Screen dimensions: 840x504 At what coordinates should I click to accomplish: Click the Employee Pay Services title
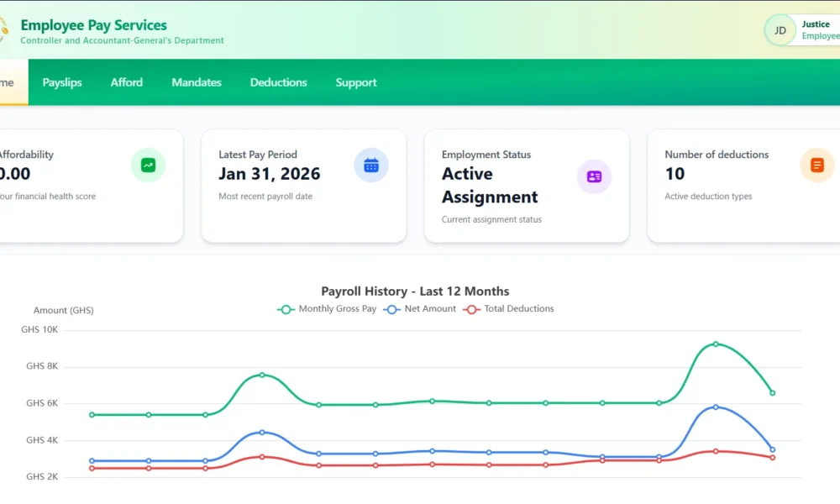coord(93,25)
